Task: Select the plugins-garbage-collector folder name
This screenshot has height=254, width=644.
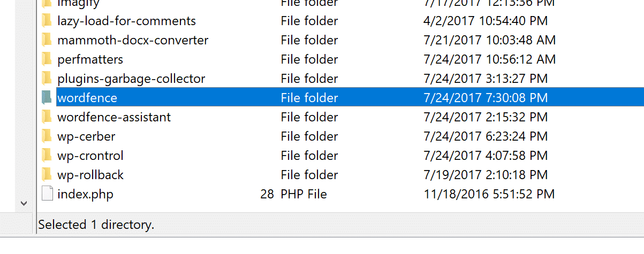Action: (x=131, y=79)
